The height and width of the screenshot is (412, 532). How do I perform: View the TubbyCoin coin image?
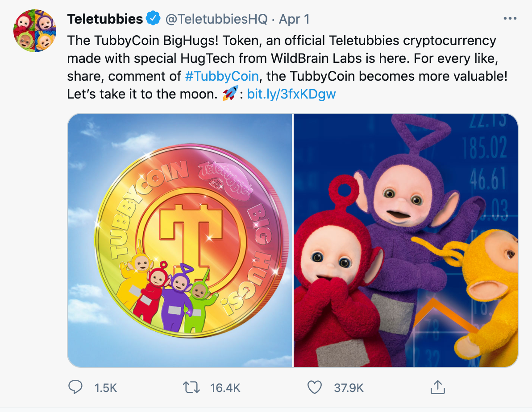click(180, 240)
